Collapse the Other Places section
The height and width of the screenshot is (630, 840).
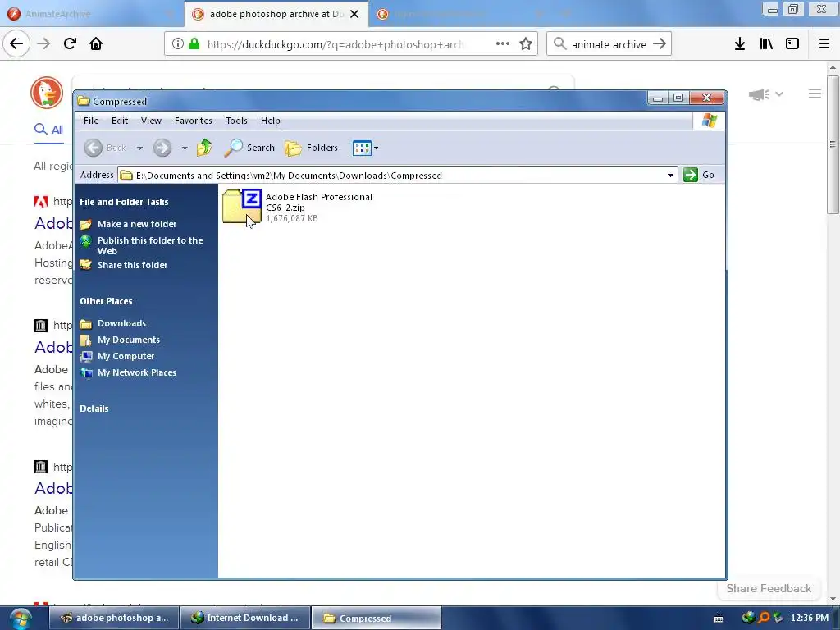(106, 301)
